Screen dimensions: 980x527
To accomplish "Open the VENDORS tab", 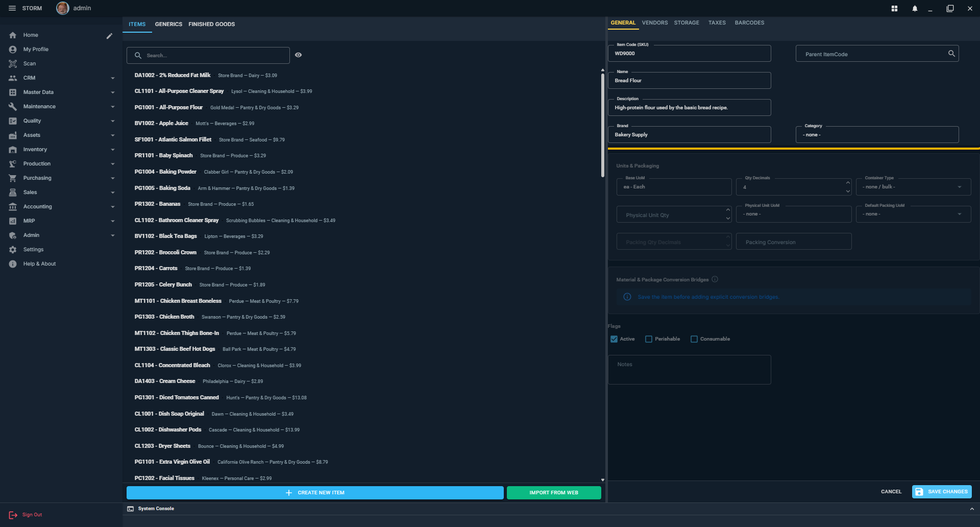I will [655, 22].
